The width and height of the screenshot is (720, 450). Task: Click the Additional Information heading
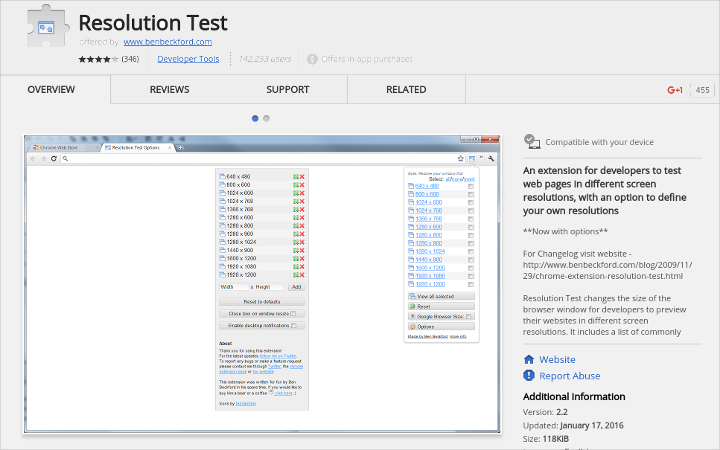[574, 397]
